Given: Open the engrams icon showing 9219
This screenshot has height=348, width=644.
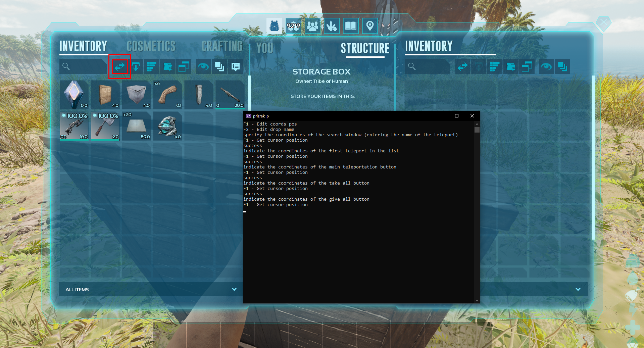Looking at the screenshot, I should 293,26.
